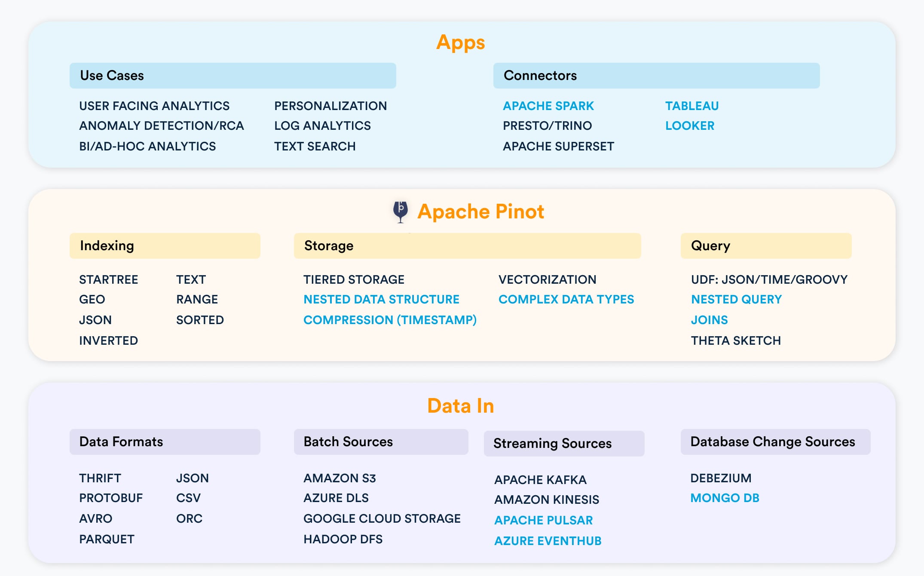Click 'SORTED' index type
Viewport: 924px width, 576px height.
point(200,320)
